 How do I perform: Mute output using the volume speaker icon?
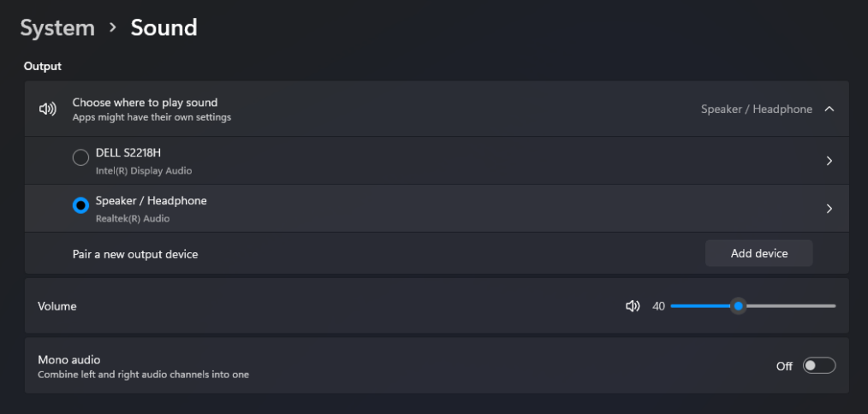(x=633, y=306)
